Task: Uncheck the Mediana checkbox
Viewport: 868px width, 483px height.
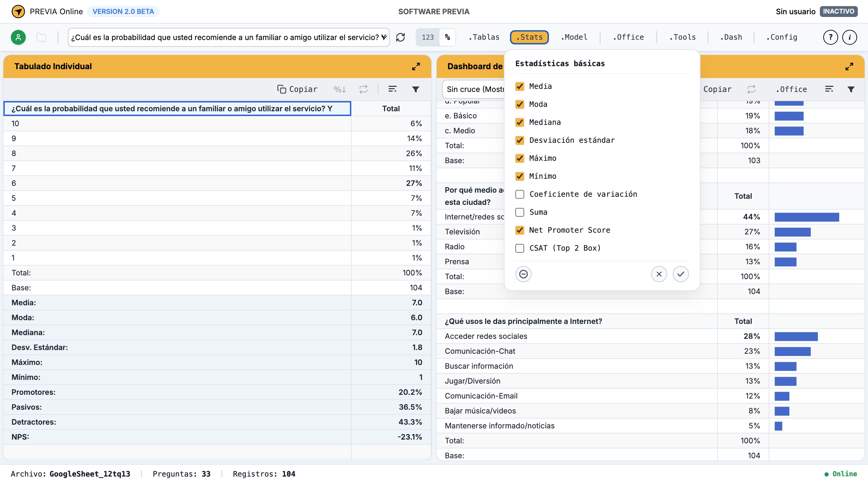Action: pos(520,122)
